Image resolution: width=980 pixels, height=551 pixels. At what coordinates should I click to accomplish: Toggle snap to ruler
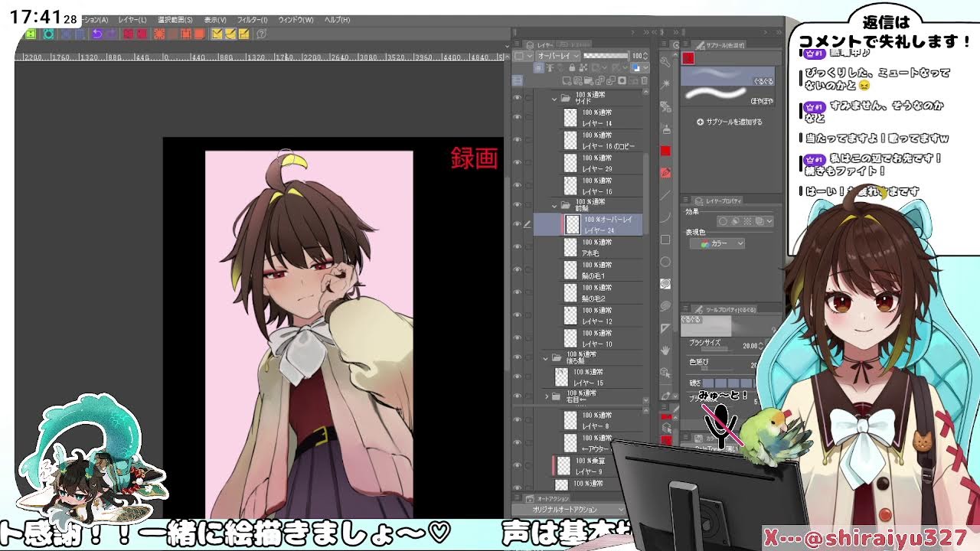[217, 34]
